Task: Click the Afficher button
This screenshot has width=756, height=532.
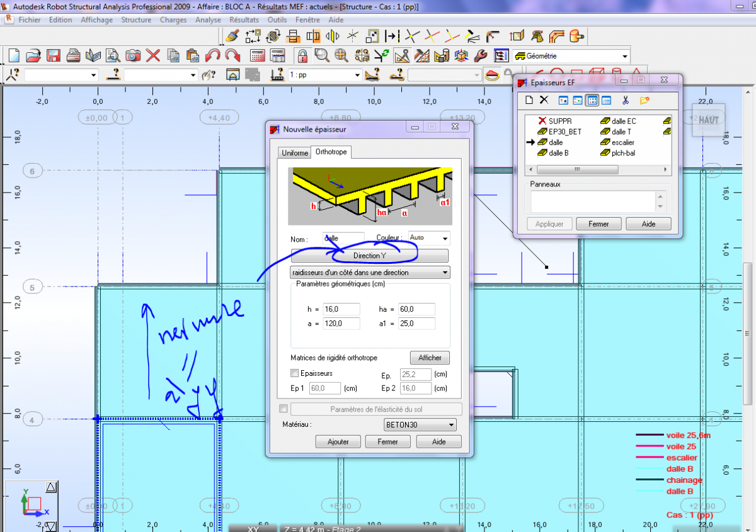Action: click(x=430, y=358)
